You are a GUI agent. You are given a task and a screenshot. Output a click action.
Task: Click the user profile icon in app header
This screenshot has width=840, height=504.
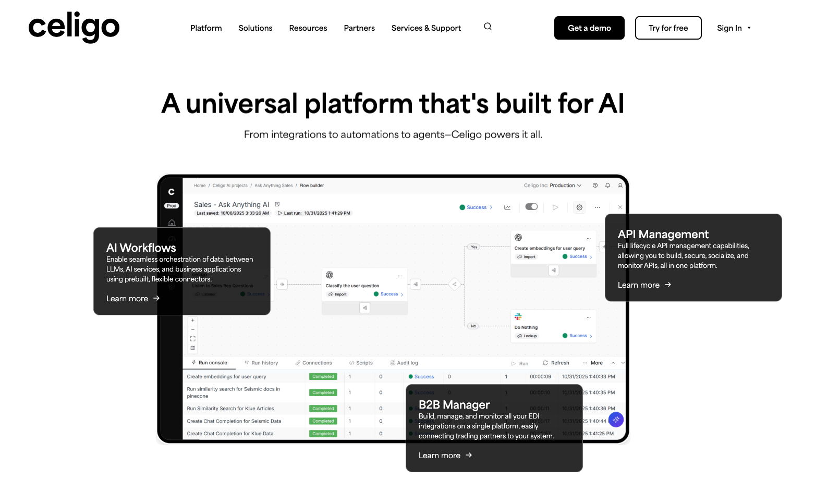coord(620,186)
